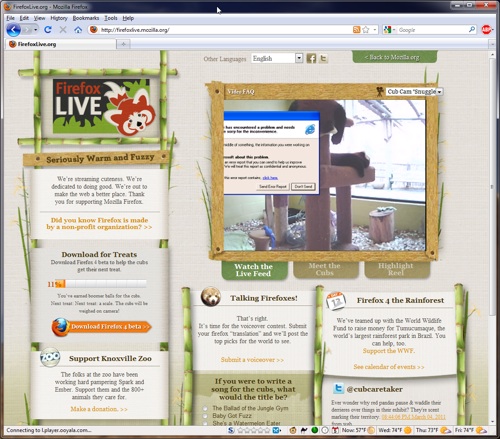
Task: Click the page vertical scrollbar
Action: click(x=492, y=187)
